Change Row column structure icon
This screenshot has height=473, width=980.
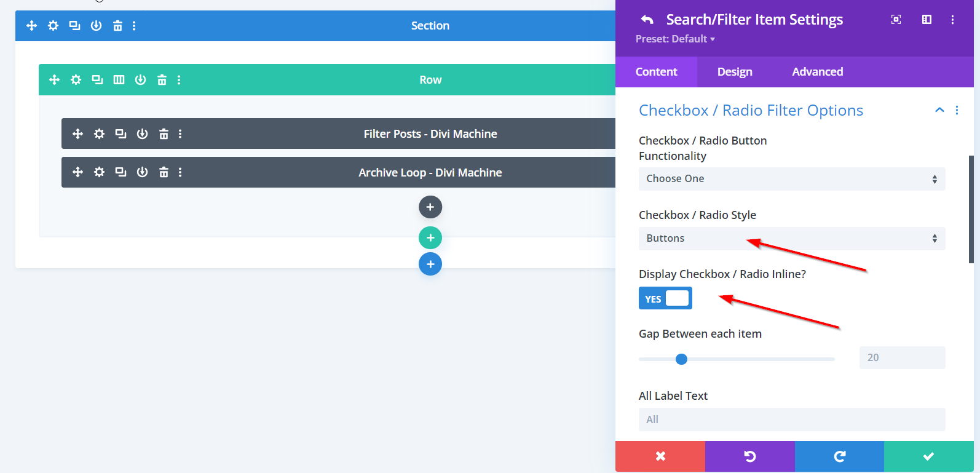[119, 80]
